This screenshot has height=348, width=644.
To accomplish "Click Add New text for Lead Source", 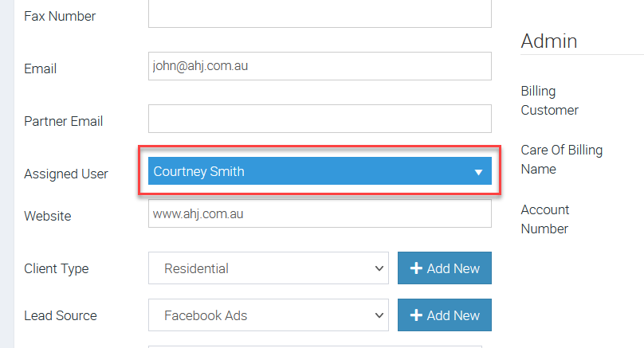I will pos(453,315).
